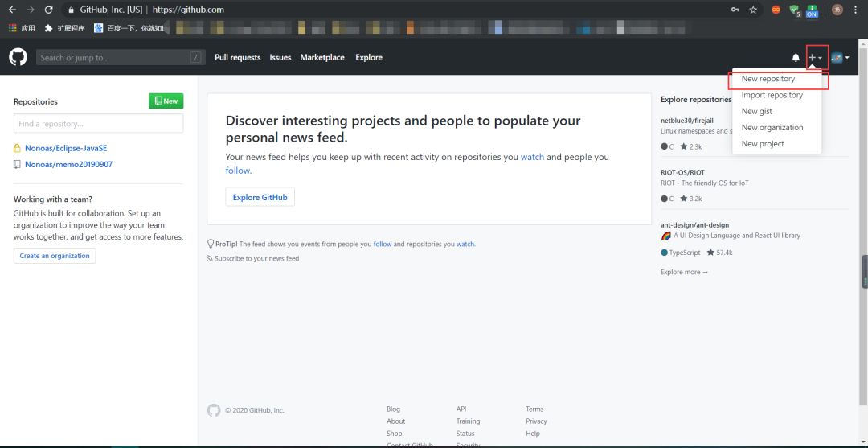Click the page vertical scrollbar
868x448 pixels.
click(863, 242)
